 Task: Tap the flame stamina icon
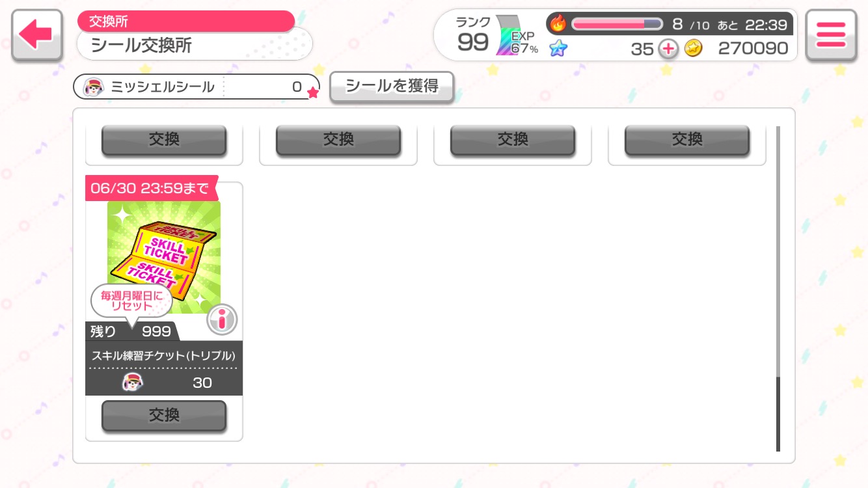[x=558, y=24]
